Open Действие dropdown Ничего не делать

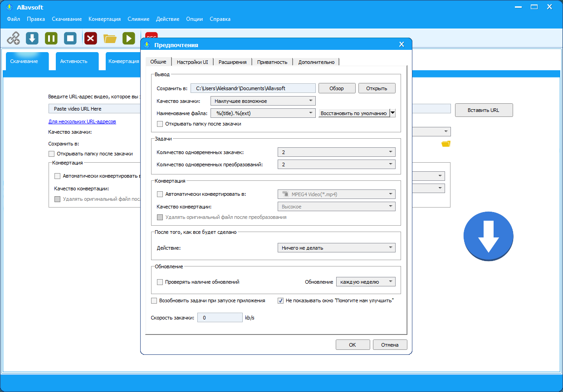[336, 248]
